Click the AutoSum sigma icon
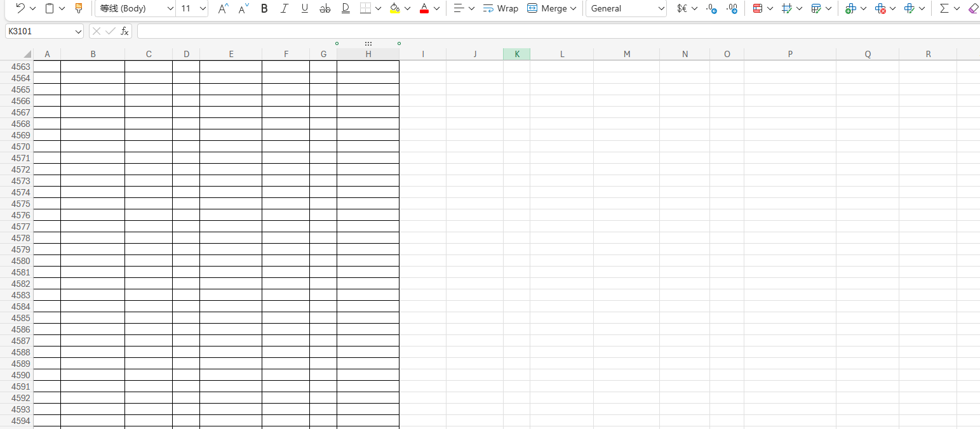This screenshot has height=429, width=980. [x=944, y=8]
